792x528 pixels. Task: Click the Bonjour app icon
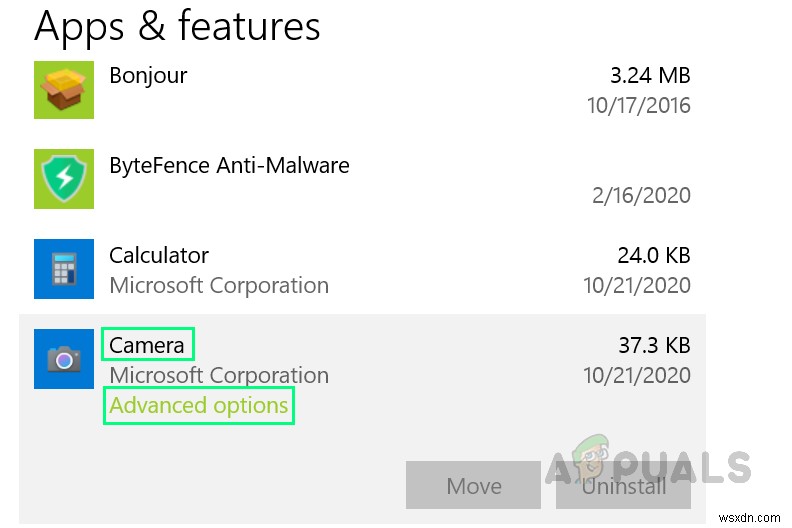[64, 90]
